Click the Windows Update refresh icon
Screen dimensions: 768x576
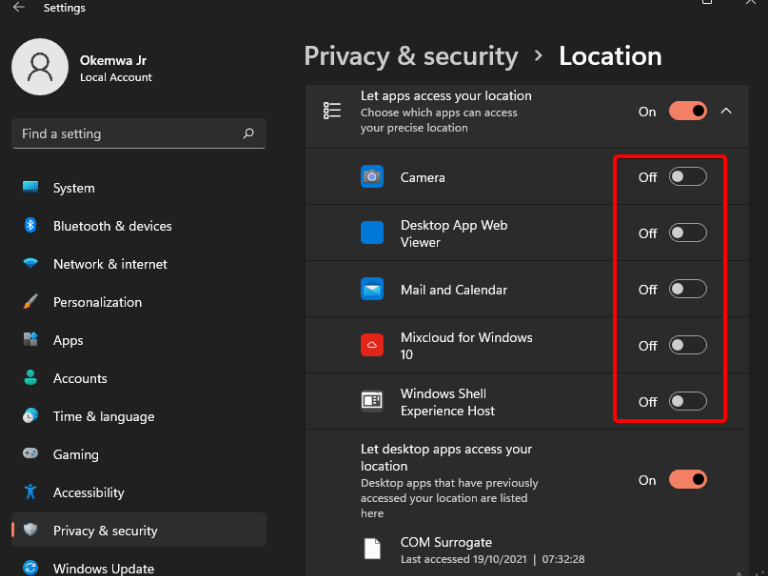click(30, 568)
